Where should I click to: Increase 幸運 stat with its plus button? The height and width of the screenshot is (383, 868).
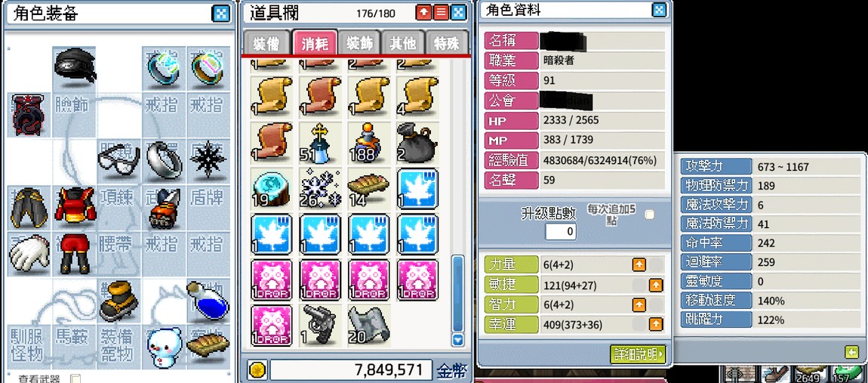(655, 324)
